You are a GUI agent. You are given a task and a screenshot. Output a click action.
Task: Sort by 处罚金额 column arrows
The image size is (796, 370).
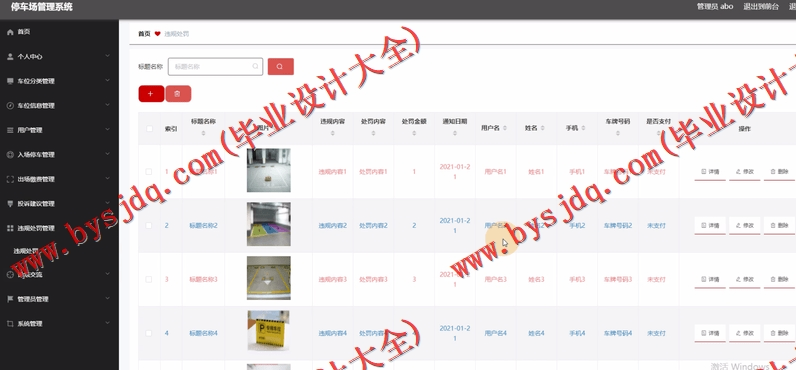(414, 133)
